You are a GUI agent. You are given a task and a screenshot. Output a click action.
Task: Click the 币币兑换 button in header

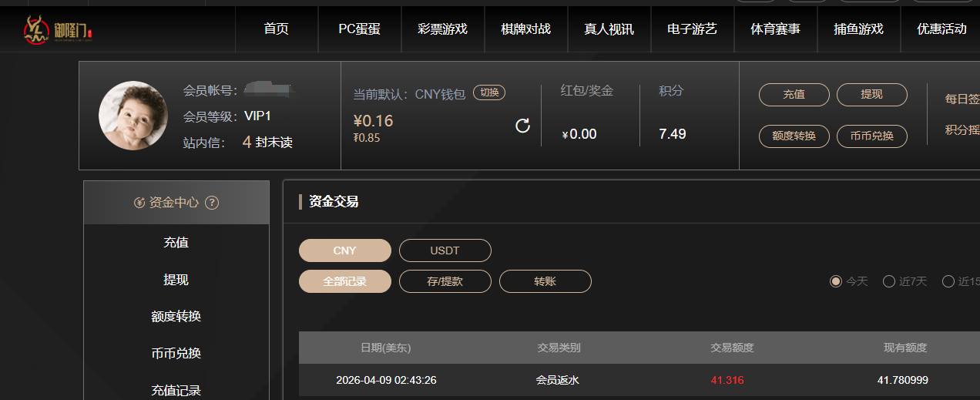pyautogui.click(x=871, y=136)
